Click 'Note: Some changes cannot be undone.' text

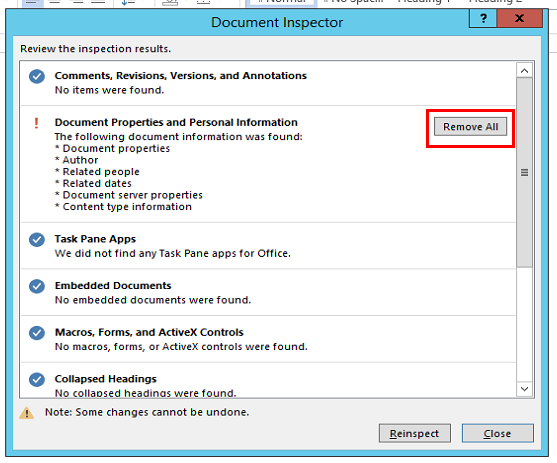(x=147, y=412)
